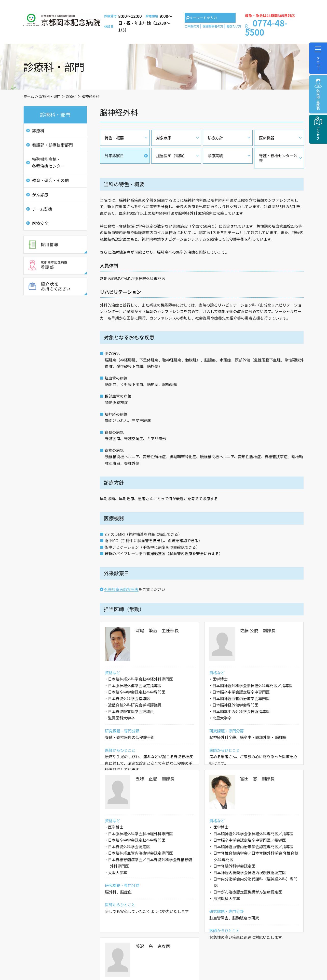Click arrow icon before 外来診察医師担当表

tap(102, 589)
